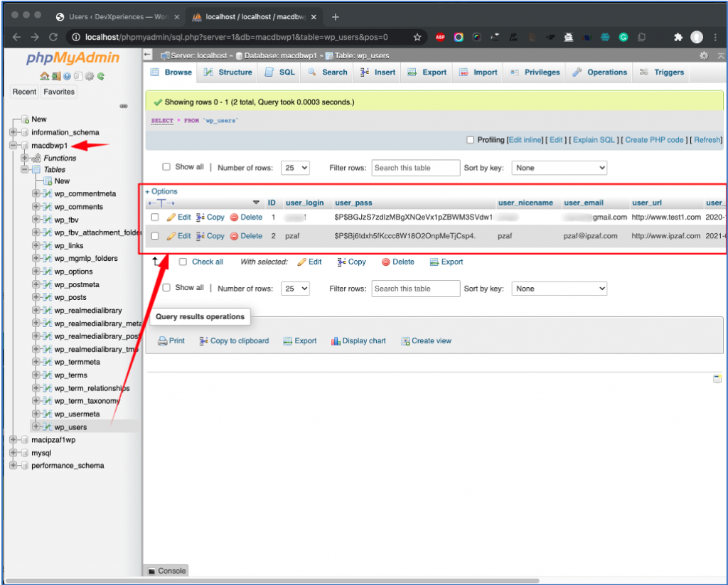728x585 pixels.
Task: Click the browser back arrow
Action: click(17, 37)
